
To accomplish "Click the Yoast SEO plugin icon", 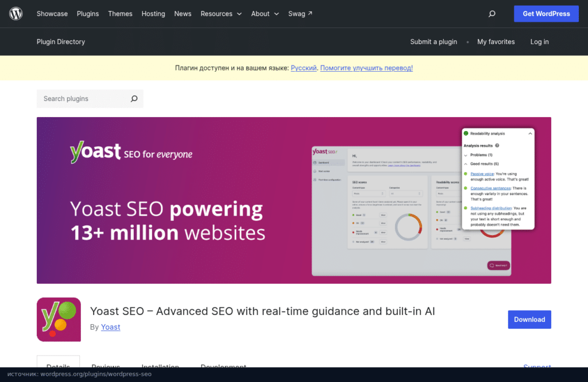I will [x=59, y=319].
